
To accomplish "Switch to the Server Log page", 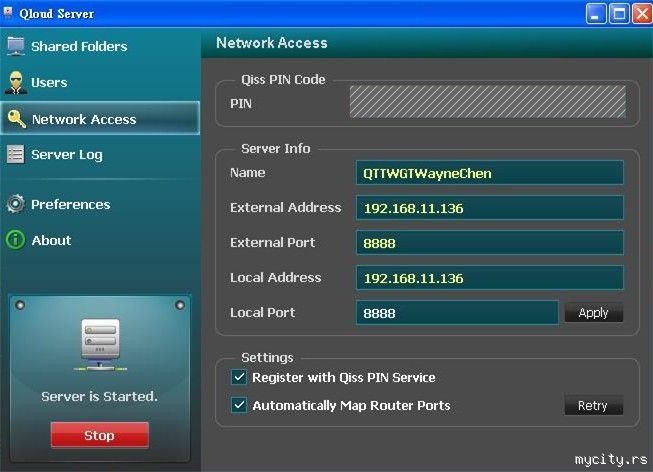I will (x=66, y=154).
